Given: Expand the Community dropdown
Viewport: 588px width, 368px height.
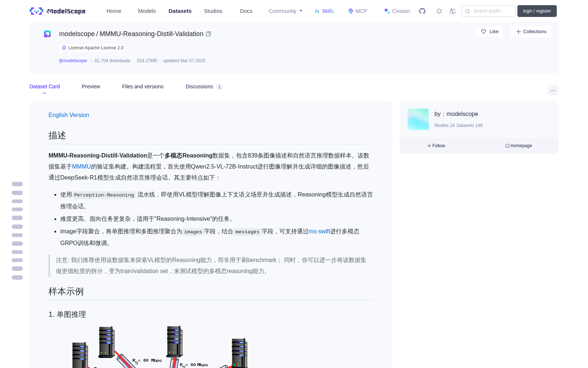Looking at the screenshot, I should [286, 11].
